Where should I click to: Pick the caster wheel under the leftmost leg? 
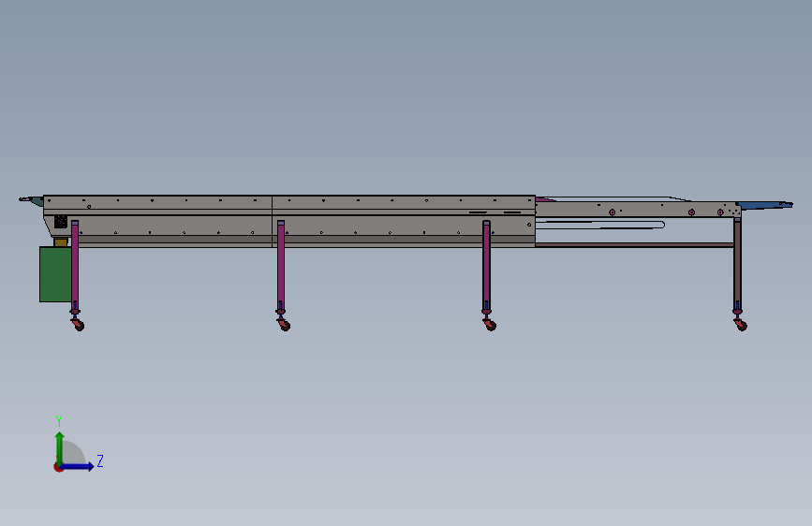coord(78,324)
